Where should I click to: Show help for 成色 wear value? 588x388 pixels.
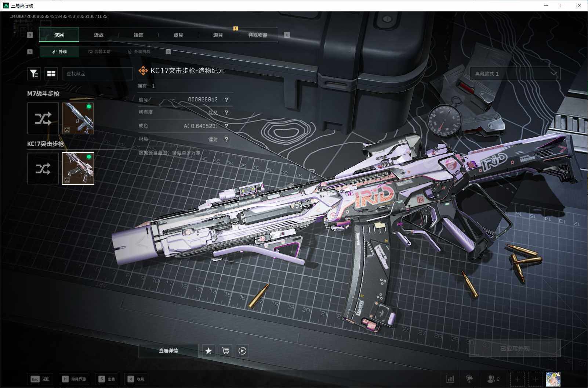click(226, 126)
